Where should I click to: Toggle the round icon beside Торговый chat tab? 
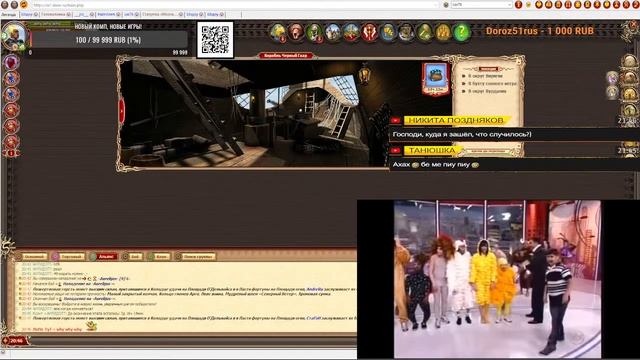[x=55, y=256]
